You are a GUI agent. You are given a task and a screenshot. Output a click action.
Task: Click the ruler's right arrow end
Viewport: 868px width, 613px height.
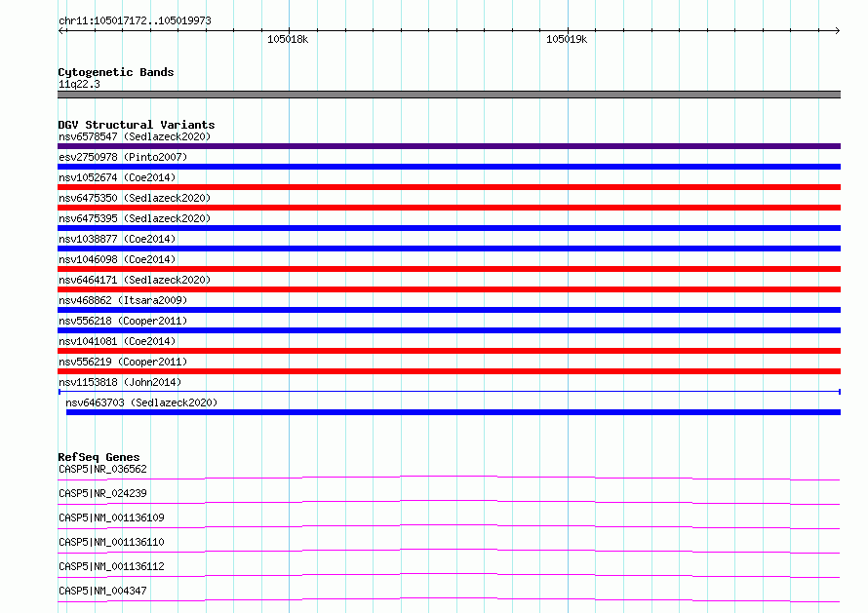click(837, 30)
